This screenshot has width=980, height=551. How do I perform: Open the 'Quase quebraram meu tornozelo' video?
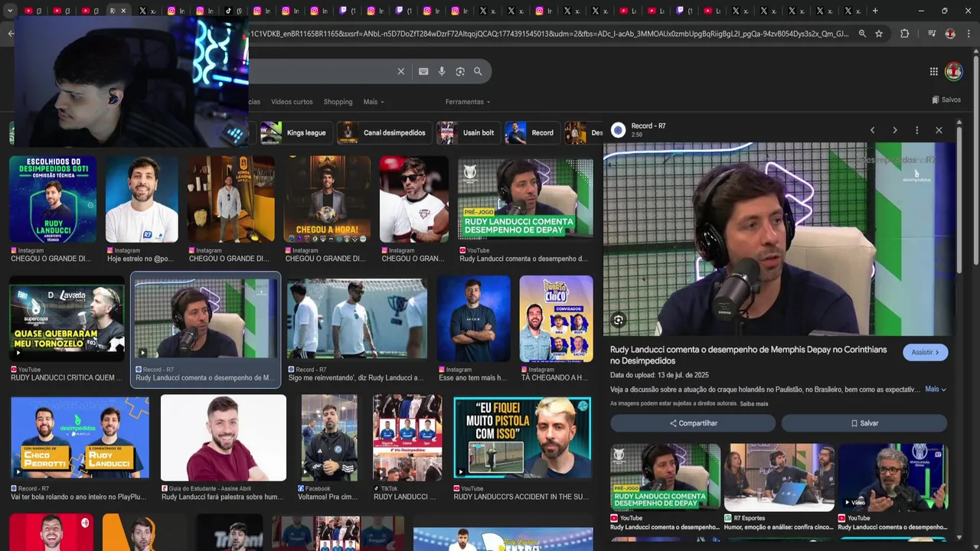coord(67,318)
